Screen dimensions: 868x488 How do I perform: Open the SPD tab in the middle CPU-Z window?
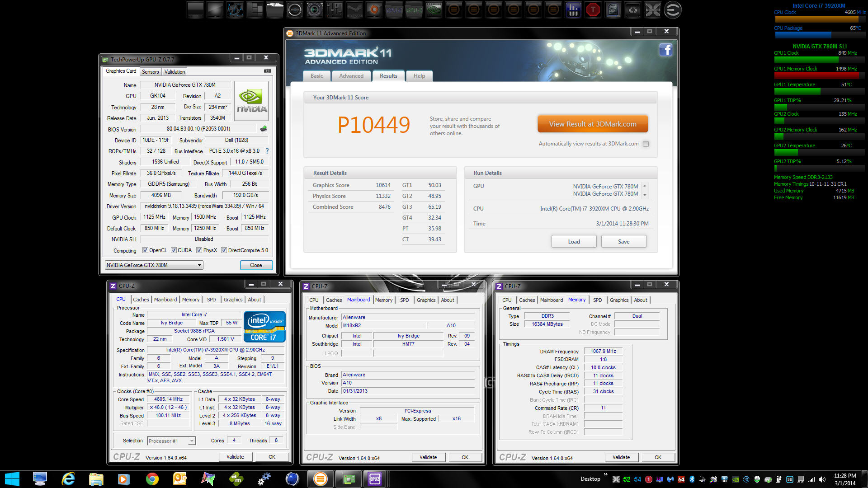click(405, 300)
